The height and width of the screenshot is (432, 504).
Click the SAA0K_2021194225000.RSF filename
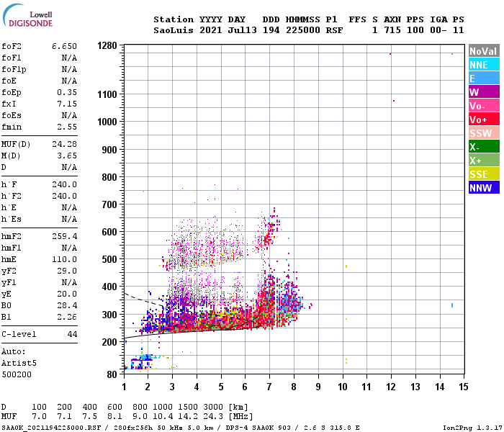51,428
